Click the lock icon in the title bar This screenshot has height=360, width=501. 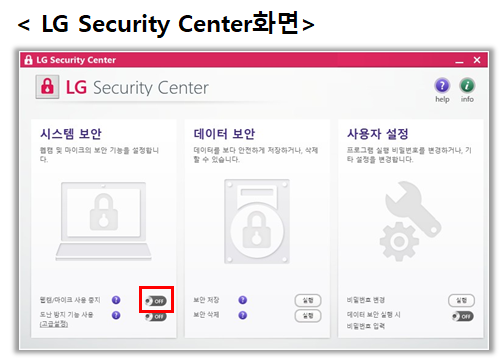coord(29,60)
